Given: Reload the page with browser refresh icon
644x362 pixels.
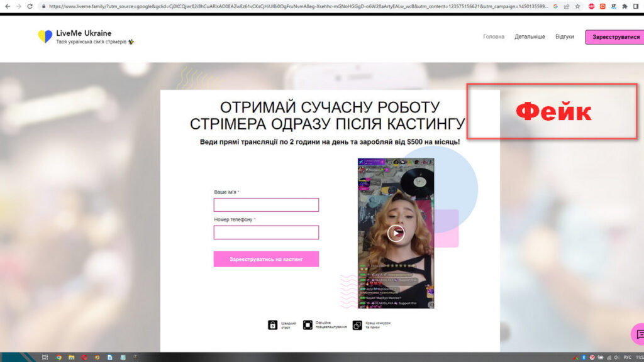Looking at the screenshot, I should (x=30, y=6).
